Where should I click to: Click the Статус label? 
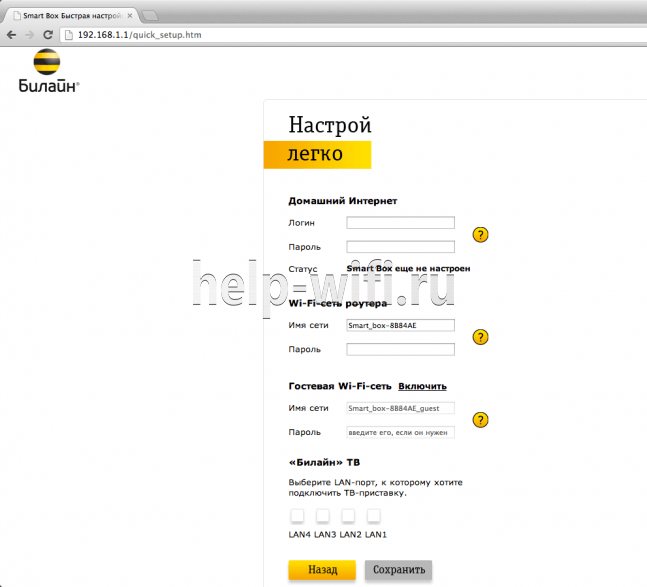(x=302, y=269)
